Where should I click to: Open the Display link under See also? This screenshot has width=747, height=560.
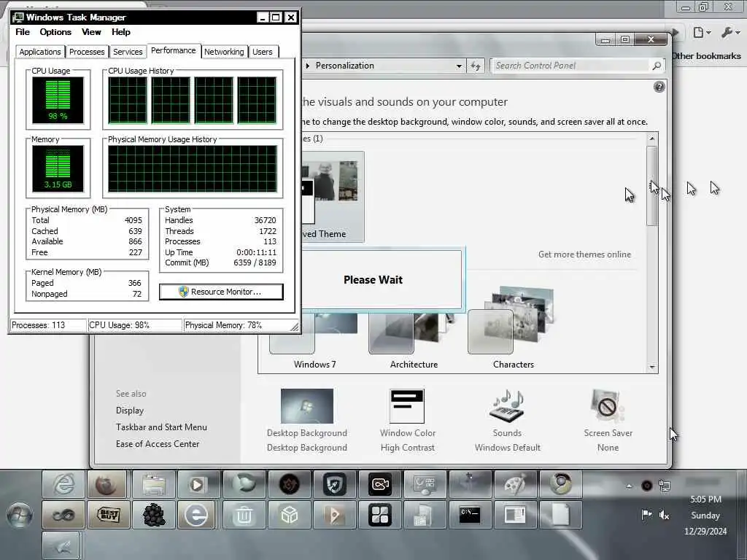coord(130,411)
